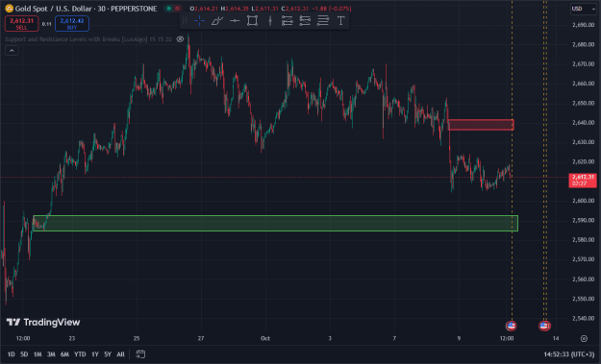
Task: Select the Fib retracement tool
Action: (288, 21)
